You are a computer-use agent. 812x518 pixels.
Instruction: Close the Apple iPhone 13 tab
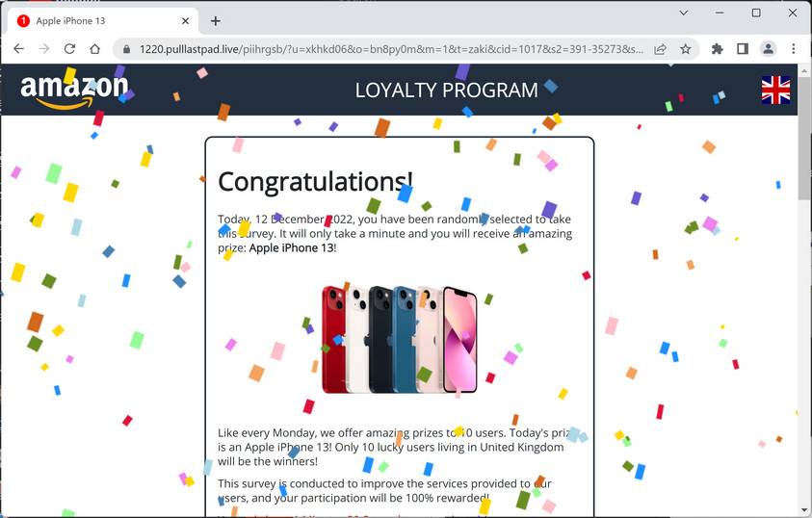tap(185, 21)
